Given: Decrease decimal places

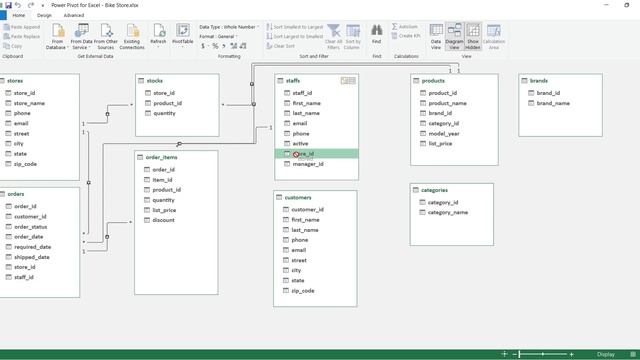Looking at the screenshot, I should pos(243,46).
